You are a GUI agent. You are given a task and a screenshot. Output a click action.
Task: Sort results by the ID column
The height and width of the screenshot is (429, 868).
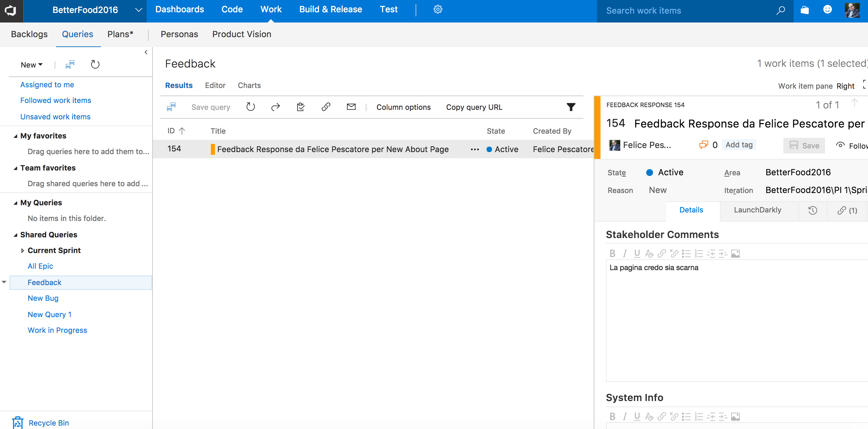click(176, 131)
